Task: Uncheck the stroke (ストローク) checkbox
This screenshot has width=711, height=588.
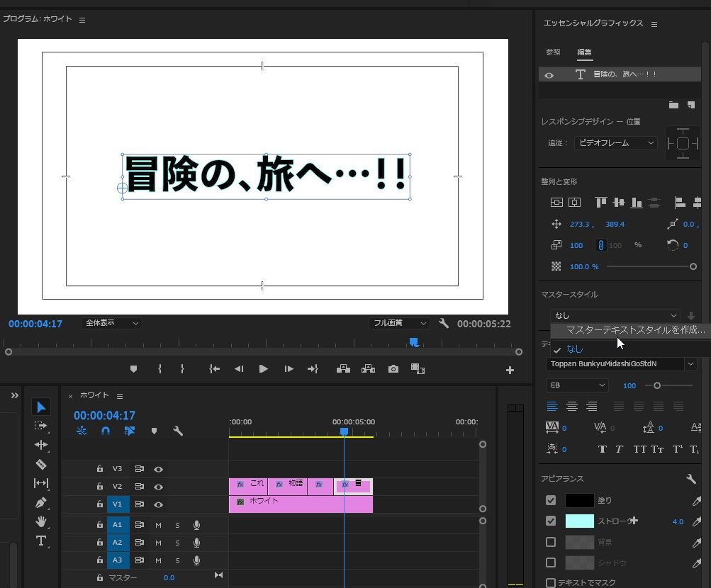Action: (x=551, y=521)
